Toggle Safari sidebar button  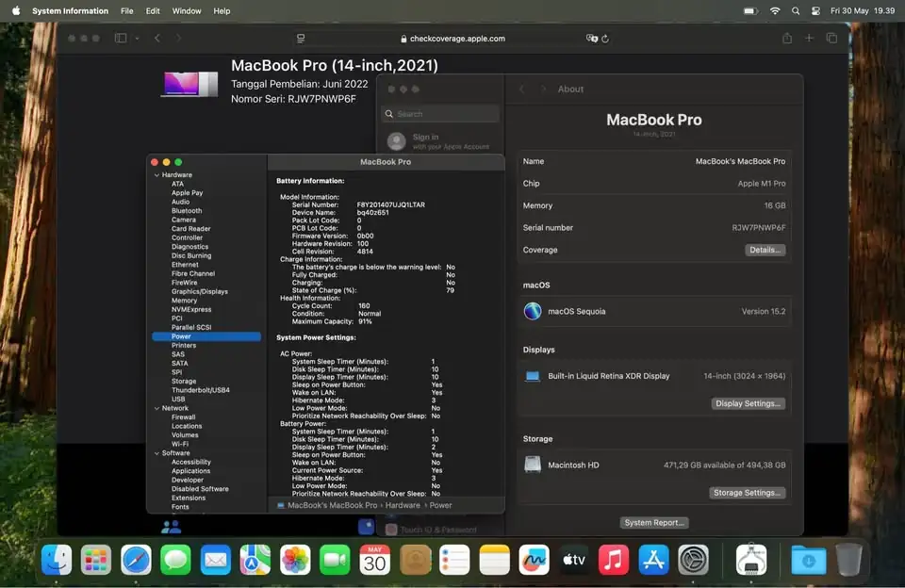[x=120, y=38]
